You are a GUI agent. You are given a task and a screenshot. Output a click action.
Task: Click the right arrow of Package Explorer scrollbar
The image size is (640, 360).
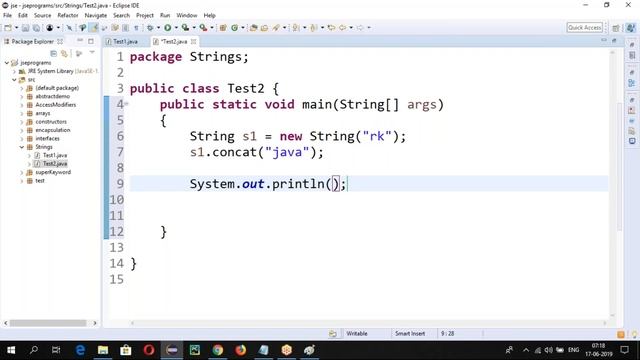(95, 323)
